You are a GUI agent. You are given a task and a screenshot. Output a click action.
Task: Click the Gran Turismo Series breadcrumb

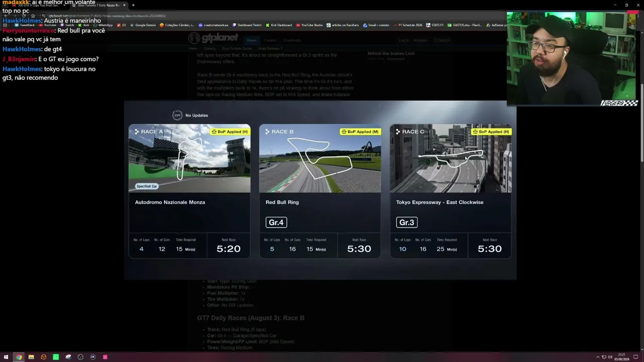point(236,49)
